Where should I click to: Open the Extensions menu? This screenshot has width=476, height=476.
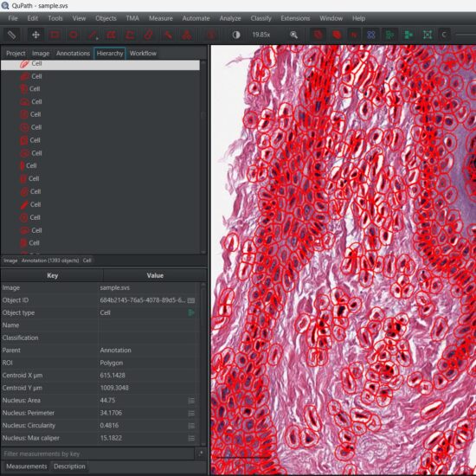(x=295, y=18)
